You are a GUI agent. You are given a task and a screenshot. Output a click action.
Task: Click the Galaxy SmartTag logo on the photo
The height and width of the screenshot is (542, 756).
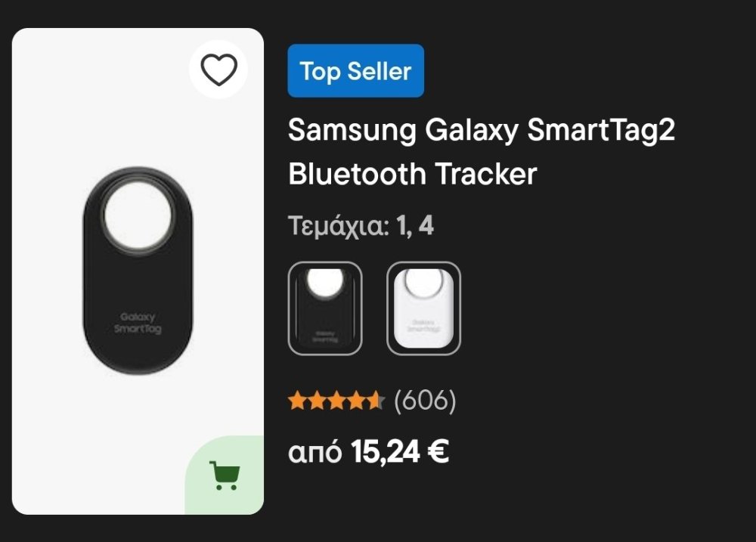pos(137,323)
